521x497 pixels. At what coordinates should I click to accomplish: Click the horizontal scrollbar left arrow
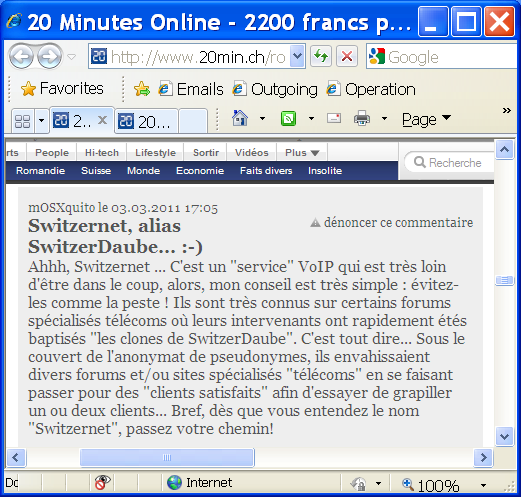(15, 457)
